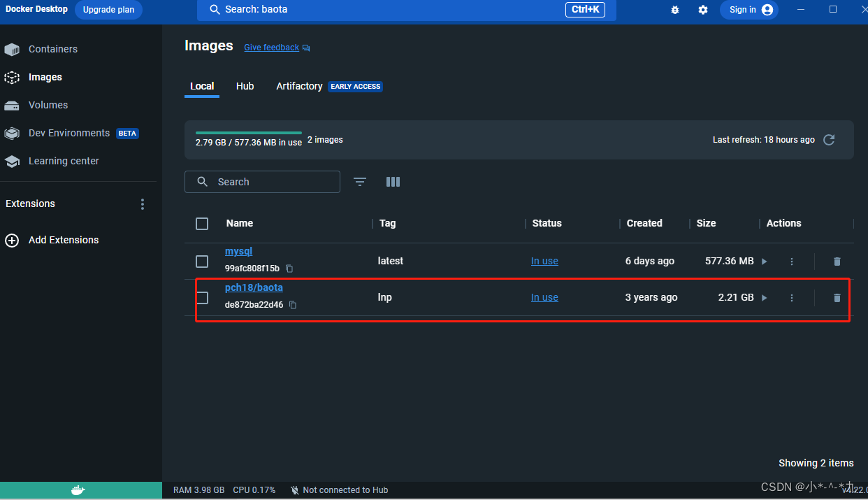Click the 6 days ago created value
Screen dimensions: 868x500
pos(650,261)
